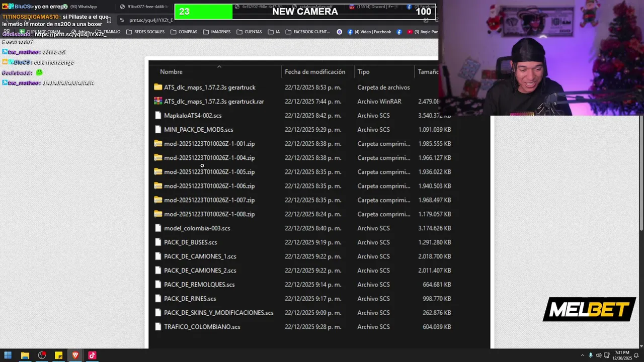
Task: Click the zip folder icon of mod-20251223T010026Z-1-006.zip
Action: tap(158, 186)
